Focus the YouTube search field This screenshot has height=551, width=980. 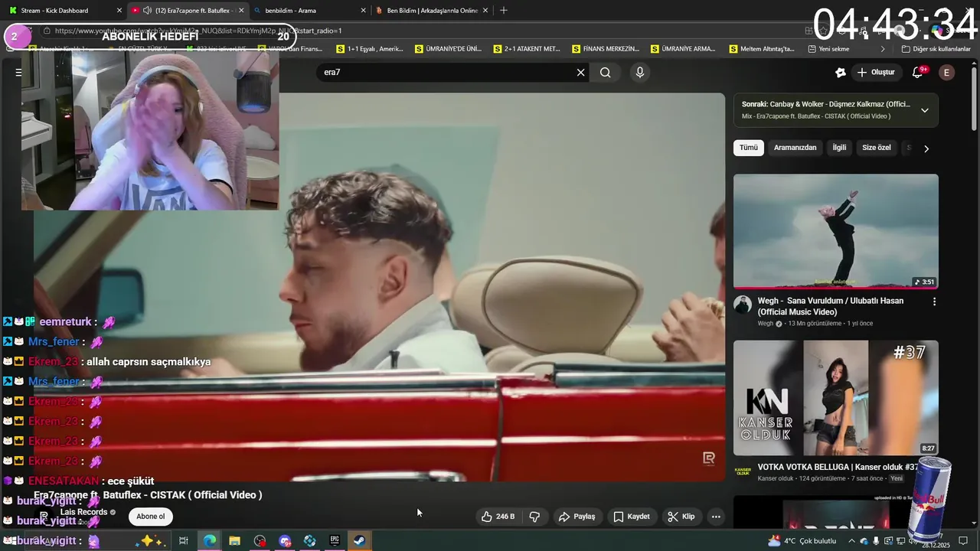tap(448, 73)
